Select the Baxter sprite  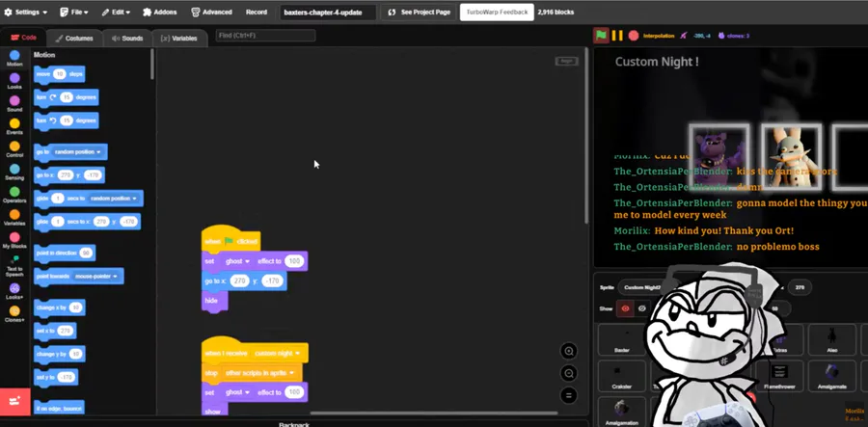[x=622, y=339]
